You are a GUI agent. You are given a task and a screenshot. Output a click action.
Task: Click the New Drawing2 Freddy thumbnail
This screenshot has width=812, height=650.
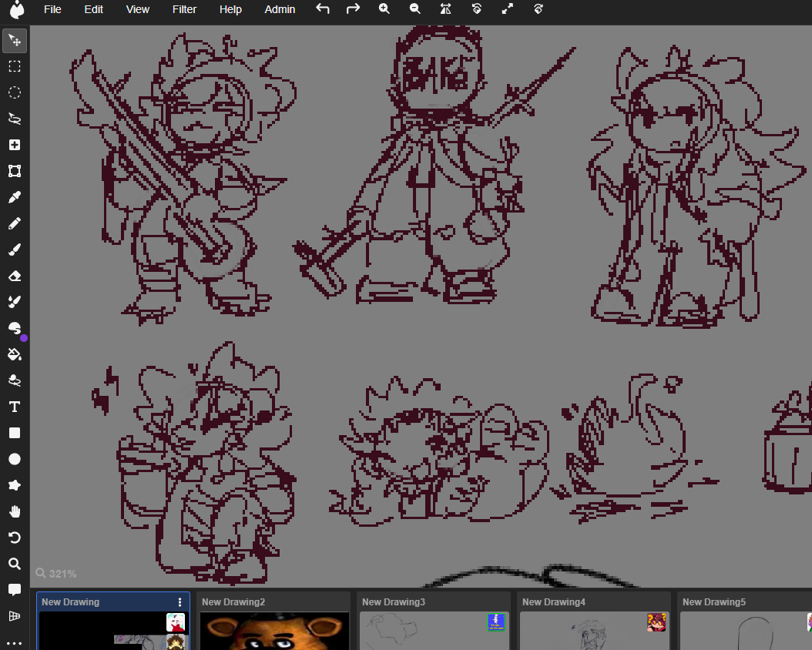pyautogui.click(x=274, y=631)
